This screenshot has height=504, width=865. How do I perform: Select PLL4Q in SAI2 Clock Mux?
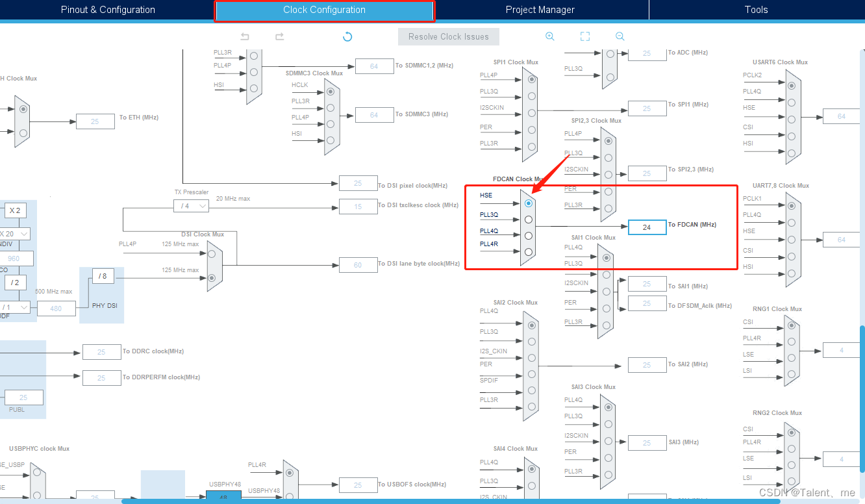[x=533, y=325]
